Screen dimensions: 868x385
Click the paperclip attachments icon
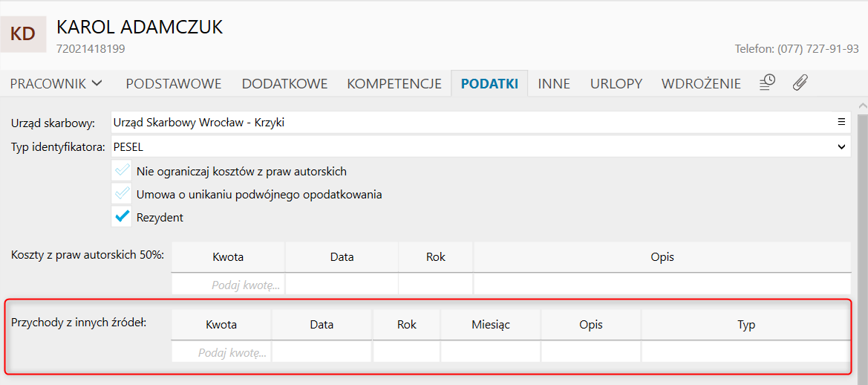(800, 82)
